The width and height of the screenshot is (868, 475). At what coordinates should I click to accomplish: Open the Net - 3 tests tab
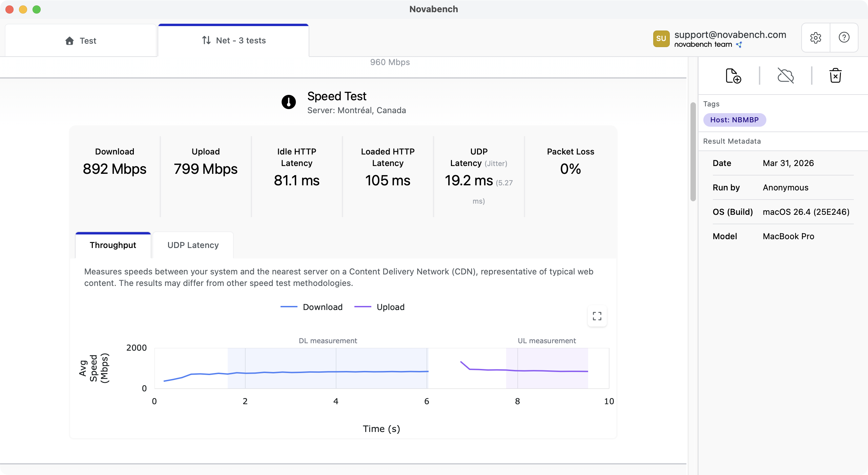pos(234,40)
